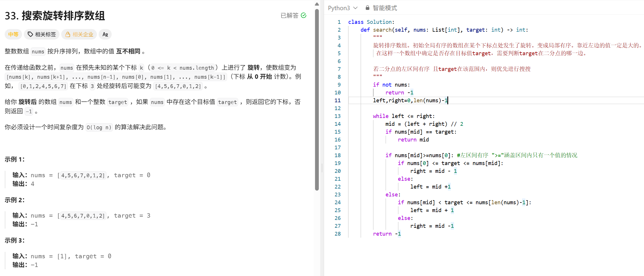The image size is (644, 276).
Task: Click the description panel scrollbar thumb
Action: (317, 100)
